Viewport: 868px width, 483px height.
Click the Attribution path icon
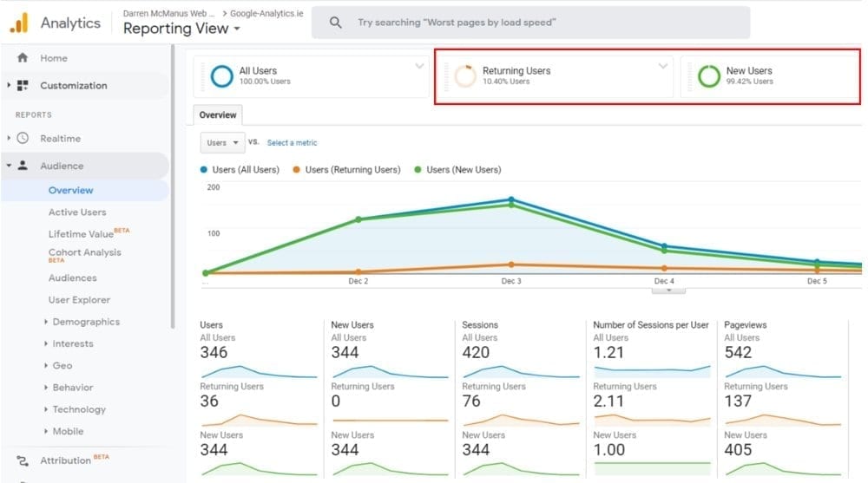point(23,460)
